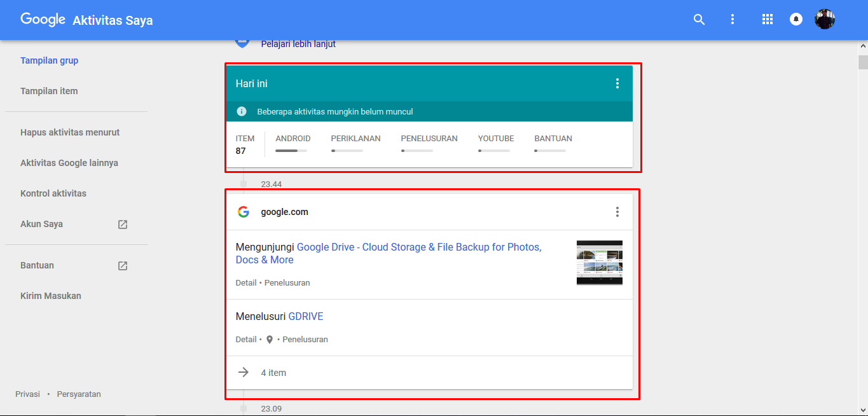Click the page vertical scrollbar thumb
The image size is (868, 416).
[863, 62]
